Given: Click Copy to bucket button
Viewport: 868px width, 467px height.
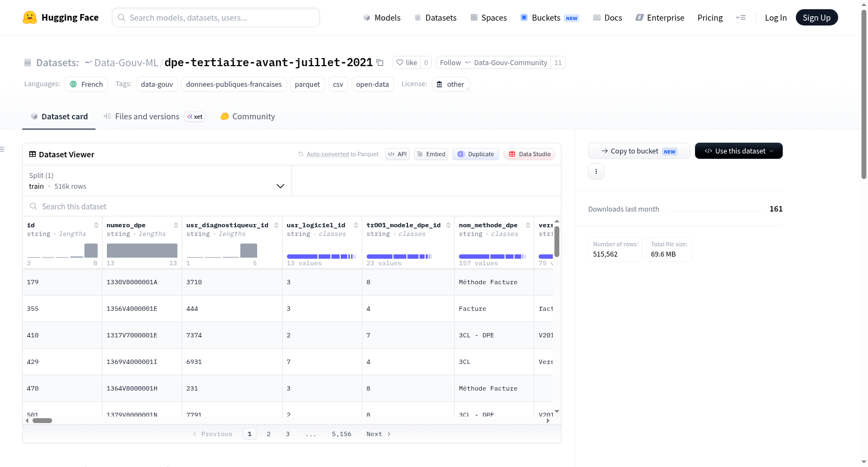Looking at the screenshot, I should click(x=639, y=151).
